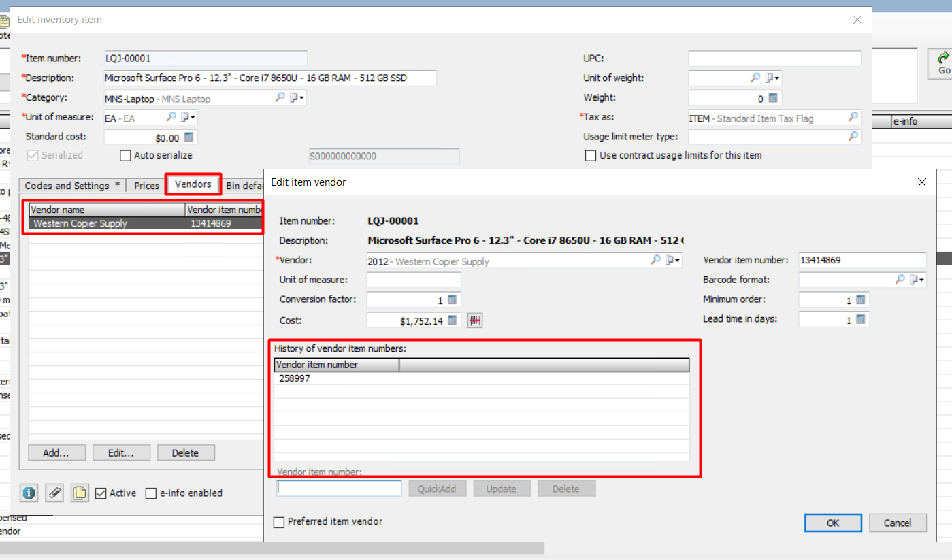Open Cost calculator icon
Screen dimensions: 952x560
coord(453,320)
